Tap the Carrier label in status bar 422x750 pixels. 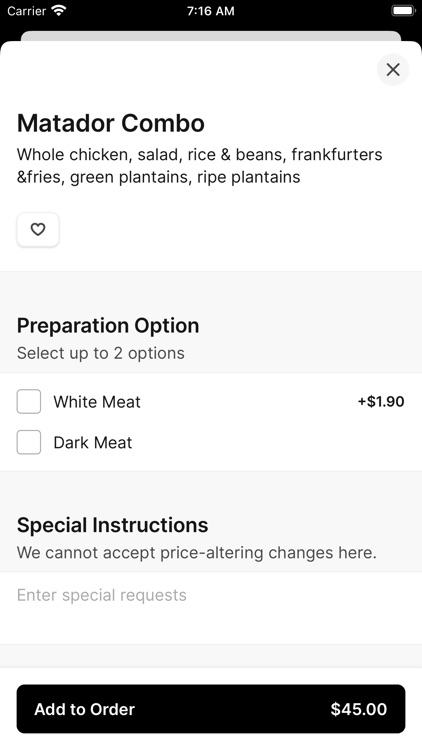(x=27, y=11)
